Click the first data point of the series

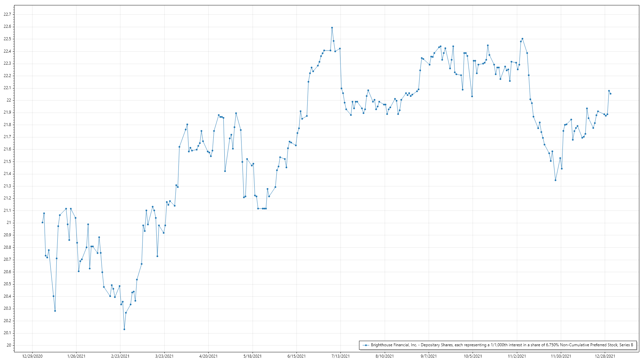pyautogui.click(x=43, y=223)
